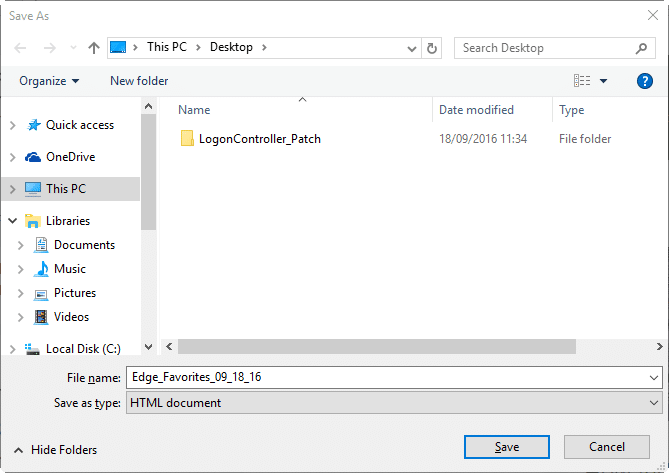Expand the OneDrive node
The width and height of the screenshot is (669, 473).
13,157
